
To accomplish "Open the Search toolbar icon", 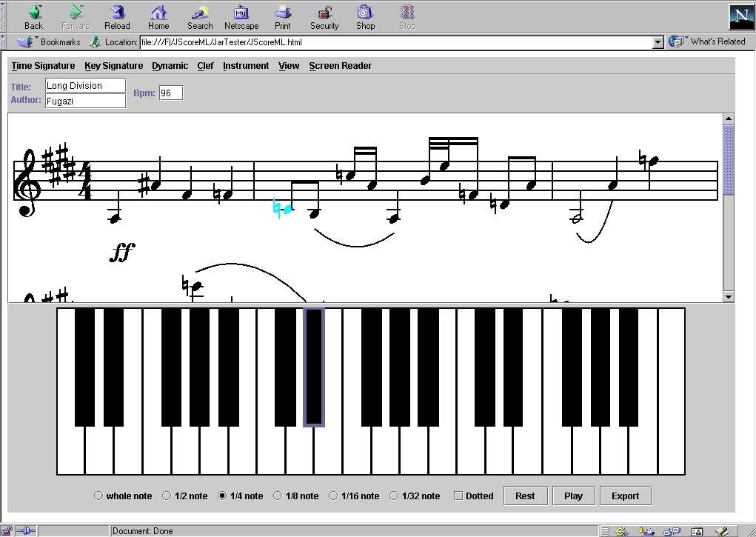I will pos(200,13).
